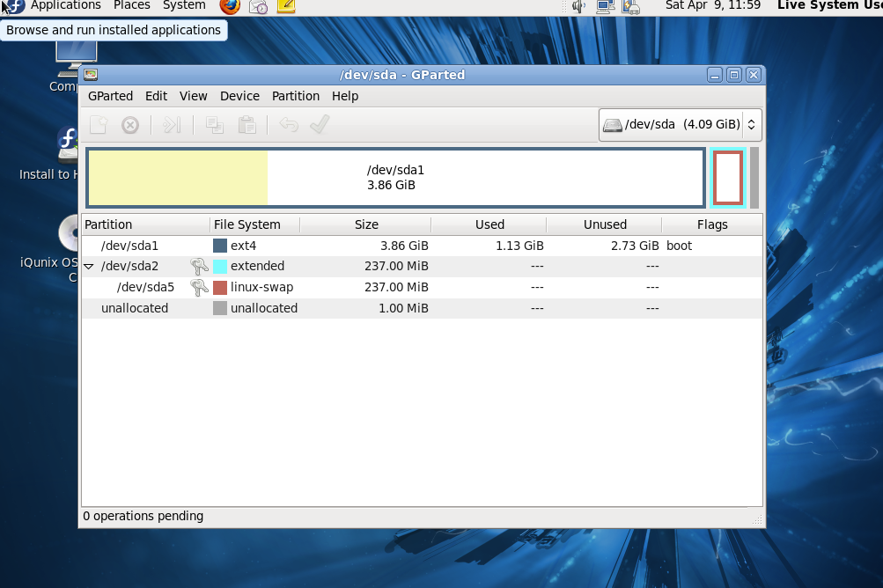Click the Resize/Move toolbar icon
Image resolution: width=883 pixels, height=588 pixels.
[172, 125]
